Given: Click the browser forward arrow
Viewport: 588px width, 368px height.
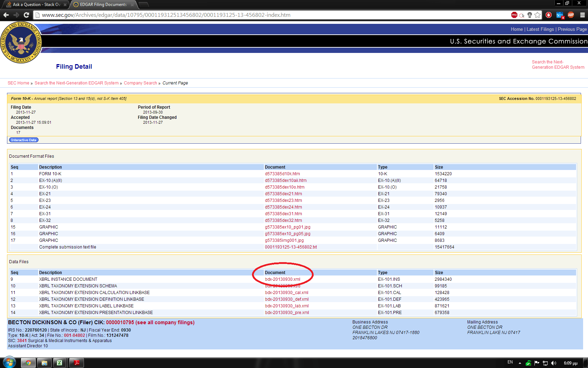Looking at the screenshot, I should point(16,15).
